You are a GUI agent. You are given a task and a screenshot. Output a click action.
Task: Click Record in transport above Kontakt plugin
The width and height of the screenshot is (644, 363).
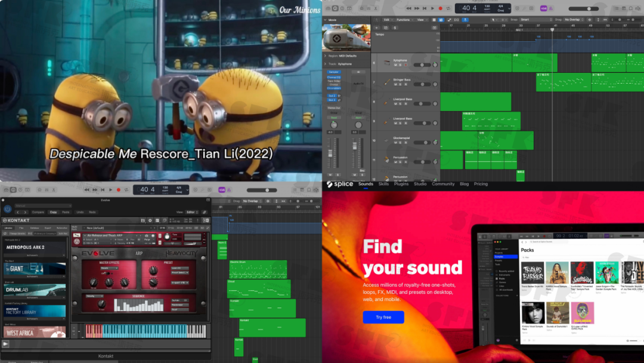(118, 190)
